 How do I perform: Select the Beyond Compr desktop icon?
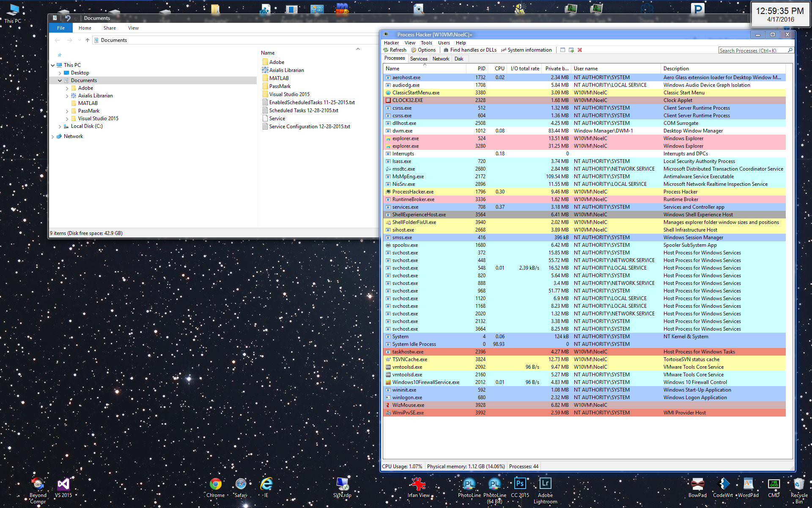(38, 491)
